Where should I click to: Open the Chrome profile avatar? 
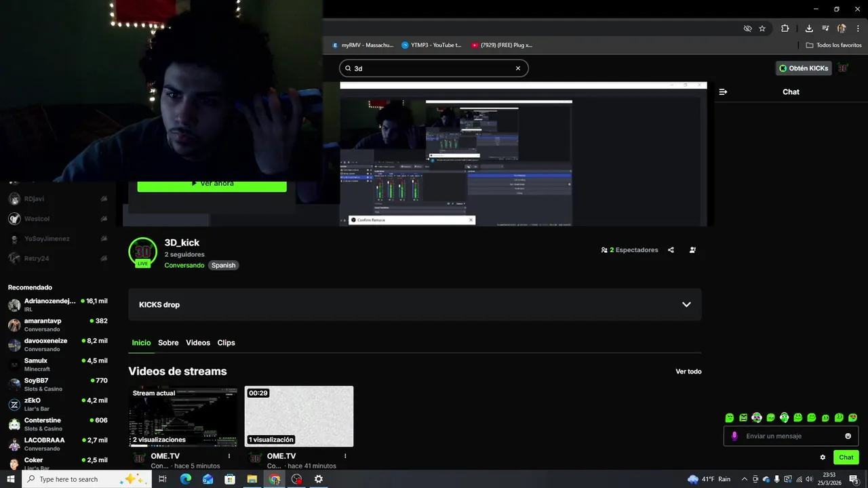842,28
